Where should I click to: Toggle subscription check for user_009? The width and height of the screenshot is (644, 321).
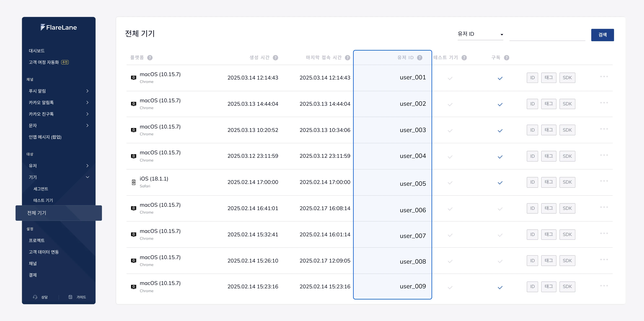500,288
